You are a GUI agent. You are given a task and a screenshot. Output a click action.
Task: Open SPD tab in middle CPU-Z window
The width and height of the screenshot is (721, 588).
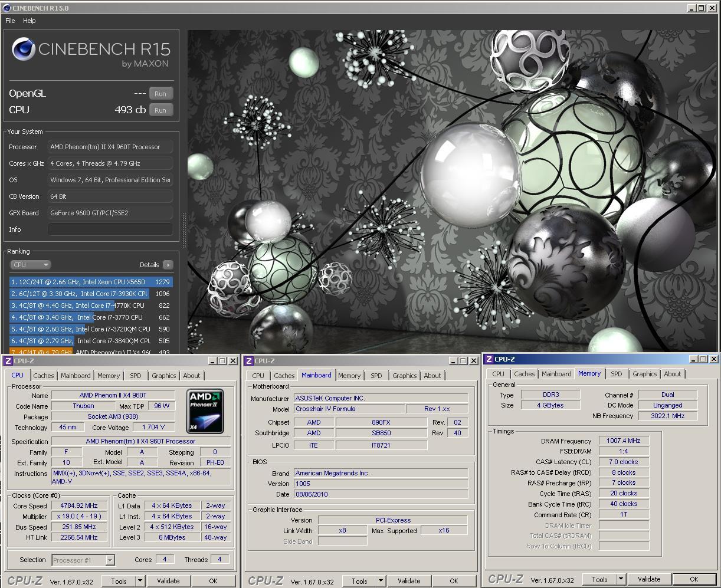click(x=376, y=376)
